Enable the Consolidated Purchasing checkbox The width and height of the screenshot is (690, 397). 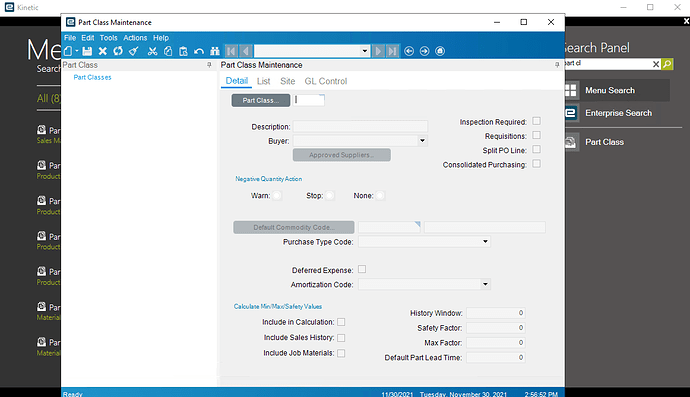(536, 164)
